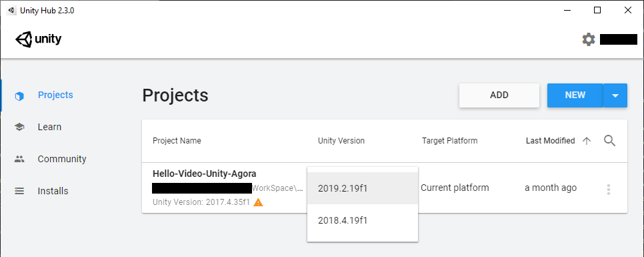Switch to the Installs section

click(53, 191)
